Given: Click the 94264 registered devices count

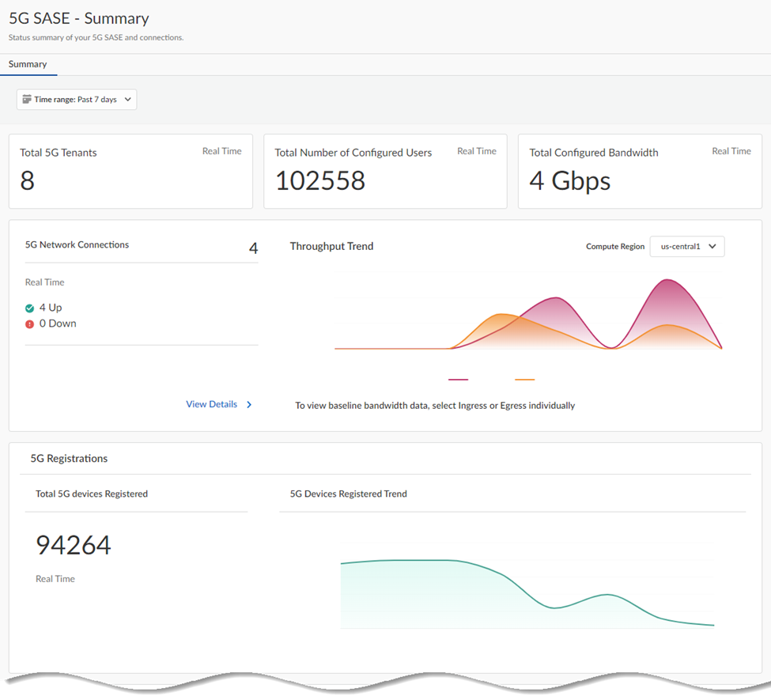Looking at the screenshot, I should coord(74,545).
